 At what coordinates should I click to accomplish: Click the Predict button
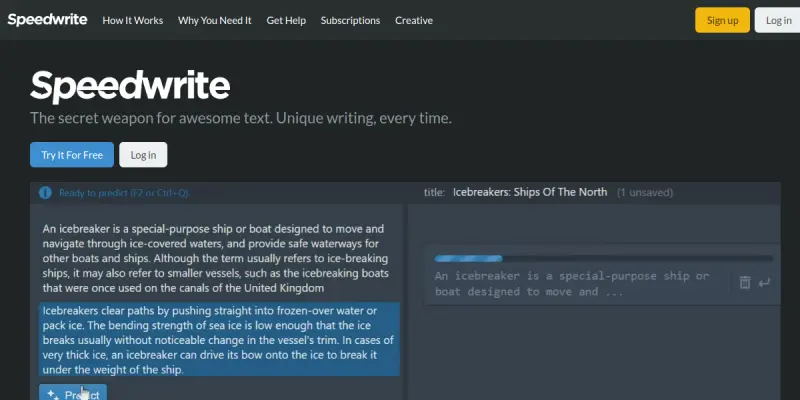[x=73, y=393]
